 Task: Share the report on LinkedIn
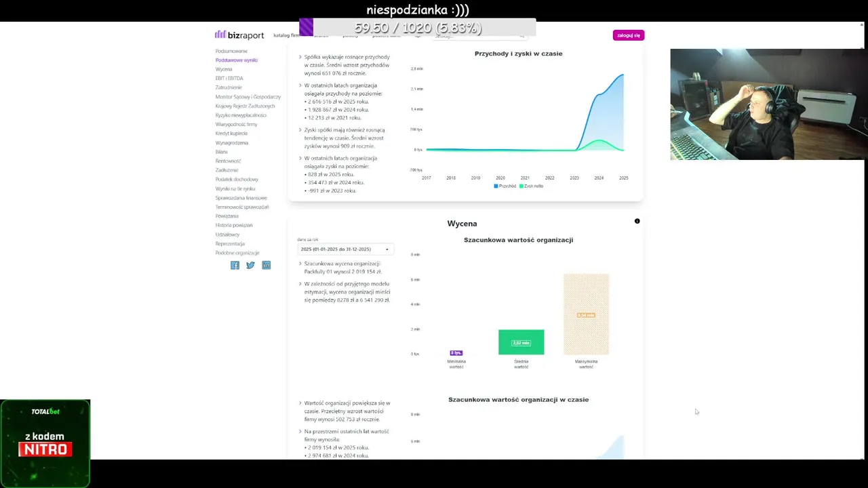click(266, 265)
